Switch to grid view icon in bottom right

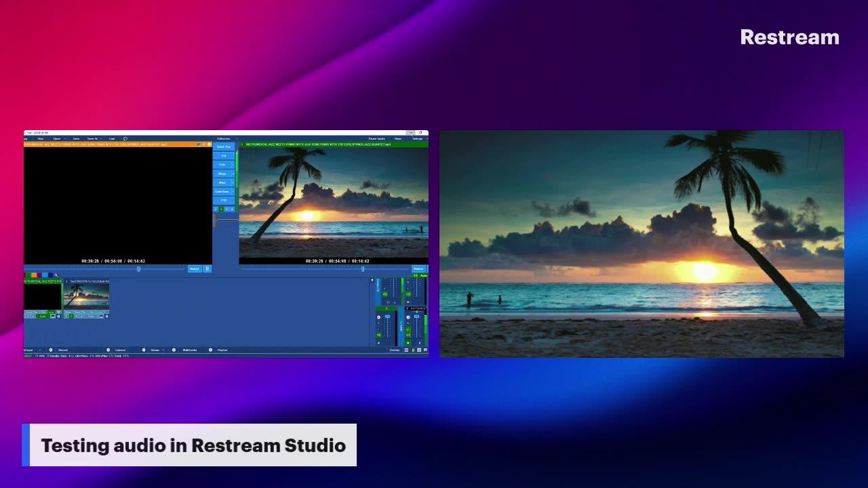click(x=419, y=350)
